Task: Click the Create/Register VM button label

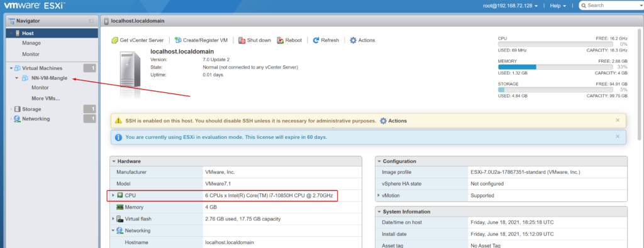Action: point(206,40)
